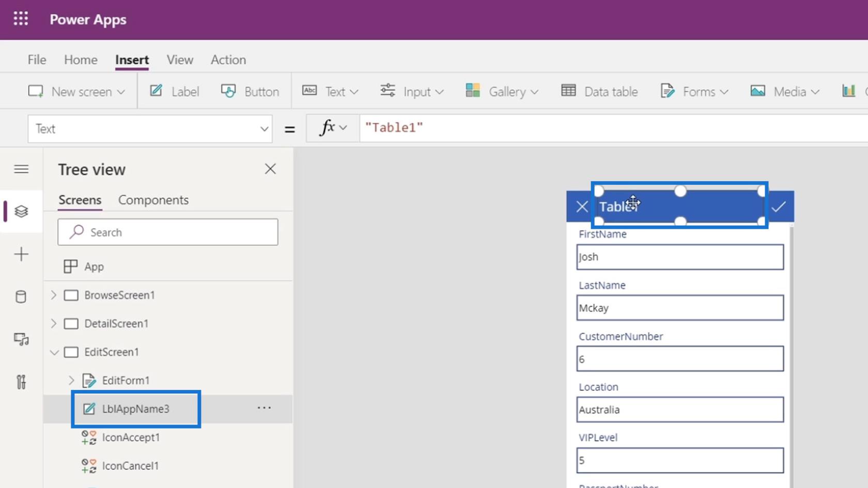The image size is (868, 488).
Task: Open the Data sources cylinder icon
Action: [x=21, y=296]
